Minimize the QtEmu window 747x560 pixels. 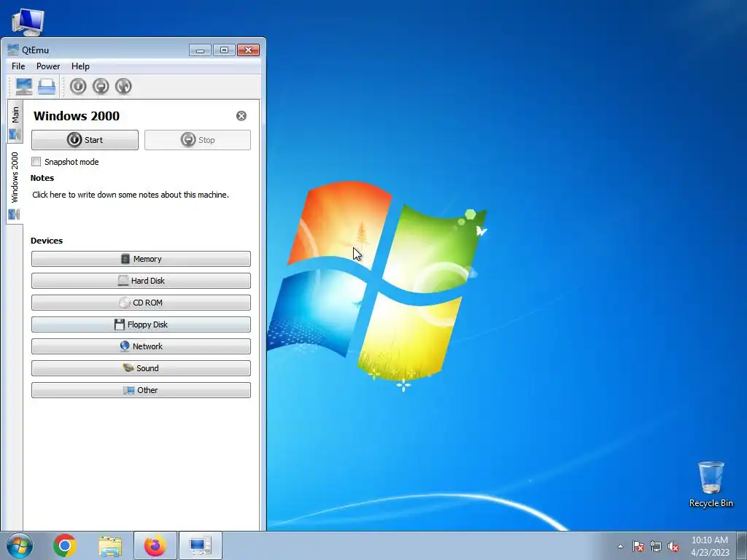click(200, 50)
